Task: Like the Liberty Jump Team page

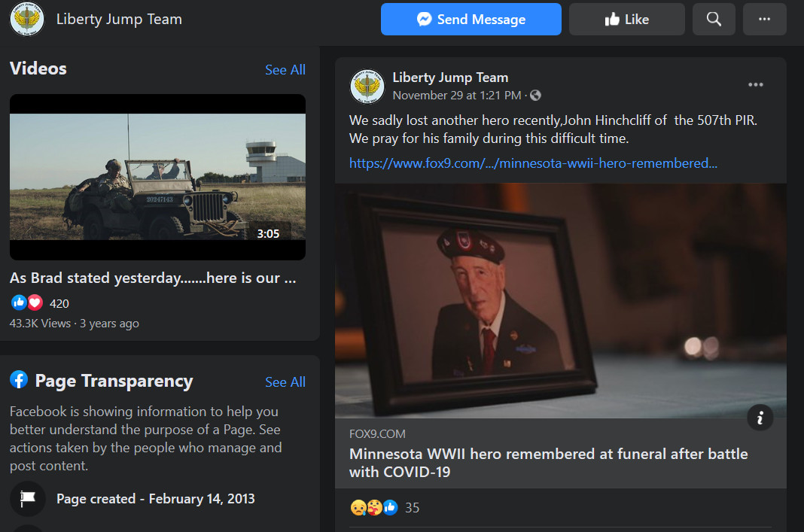Action: click(626, 19)
